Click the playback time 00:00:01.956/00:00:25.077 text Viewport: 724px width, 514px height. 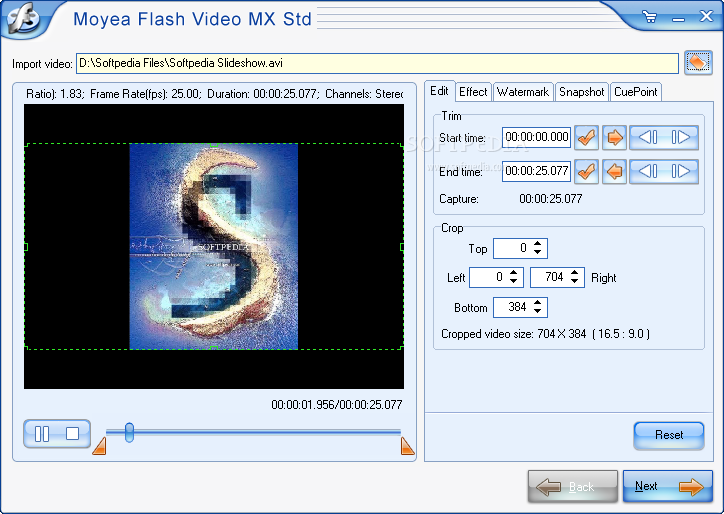[x=337, y=405]
